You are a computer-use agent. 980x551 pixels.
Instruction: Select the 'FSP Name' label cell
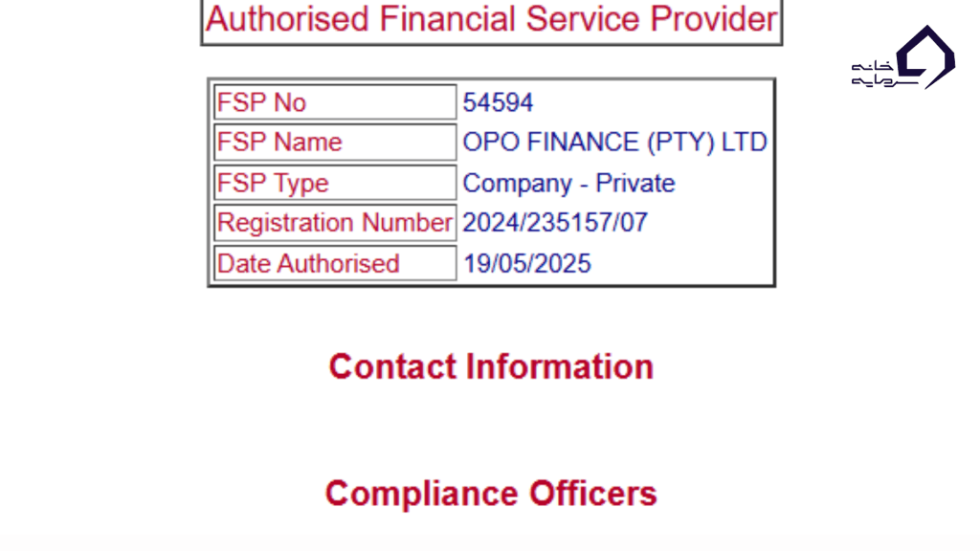click(x=335, y=143)
